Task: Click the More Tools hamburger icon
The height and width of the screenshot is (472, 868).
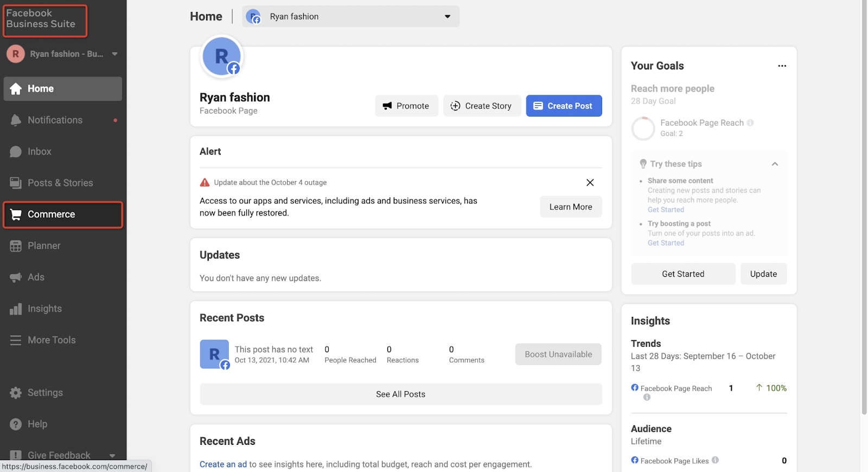Action: click(16, 340)
